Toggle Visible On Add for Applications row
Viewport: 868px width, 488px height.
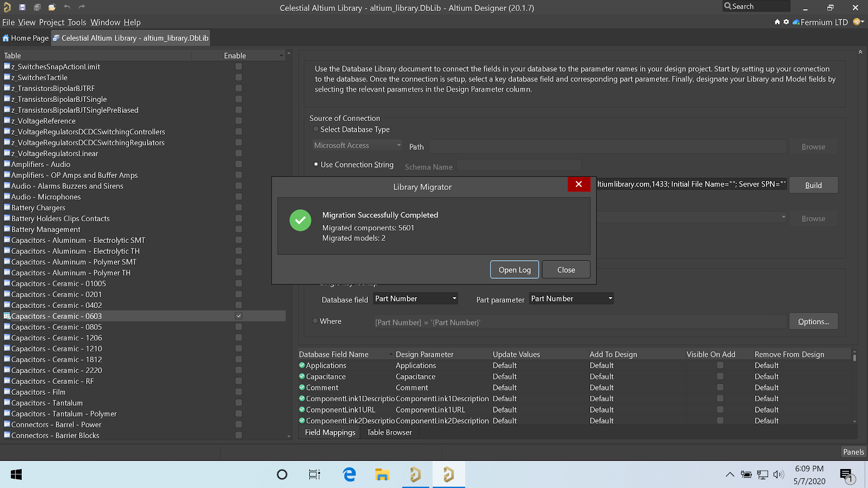tap(720, 365)
